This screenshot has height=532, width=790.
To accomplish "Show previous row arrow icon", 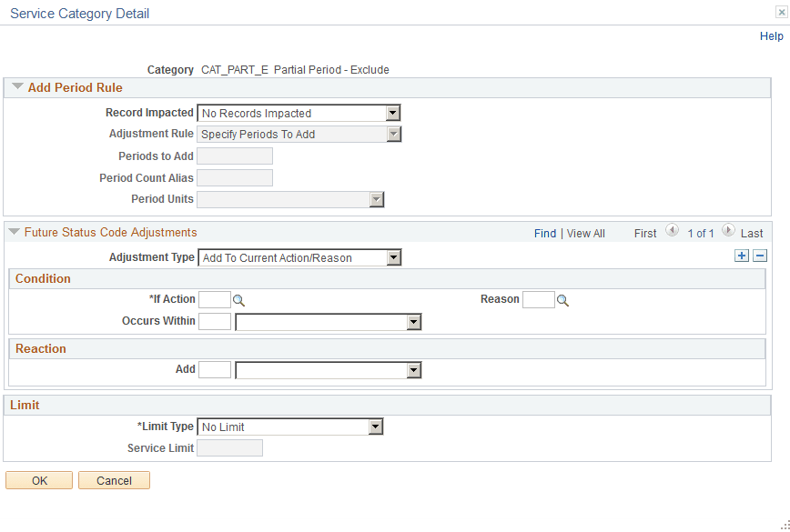I will pyautogui.click(x=672, y=232).
